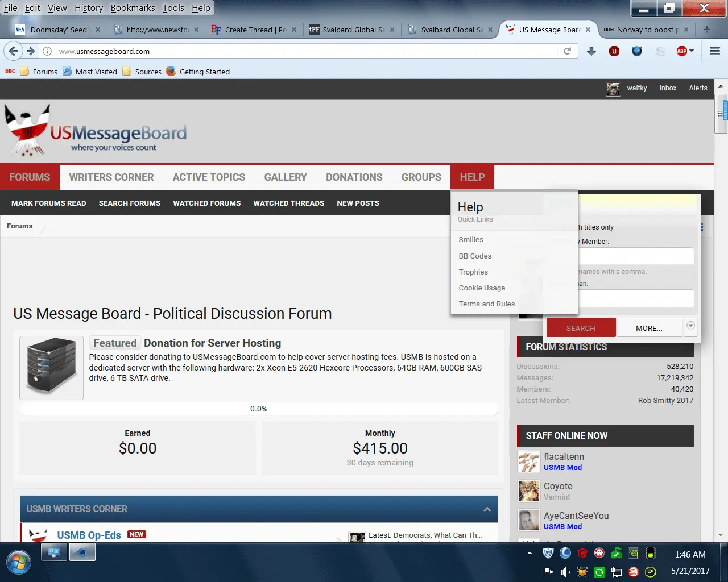728x582 pixels.
Task: Click flacaltenn's staff avatar thumbnail
Action: coord(528,462)
